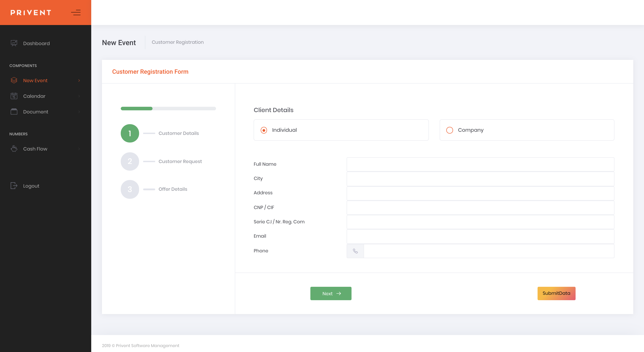Select the Individual radio button

(264, 130)
